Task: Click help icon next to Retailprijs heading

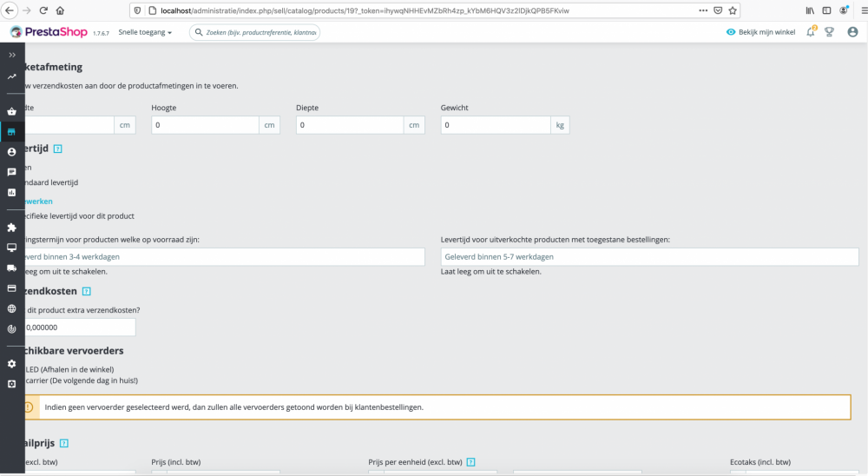Action: tap(64, 443)
